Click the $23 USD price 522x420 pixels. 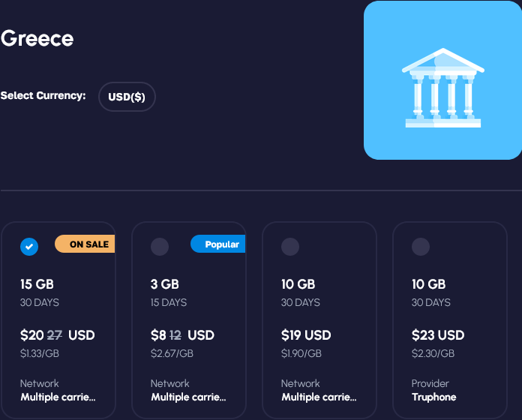click(x=438, y=335)
